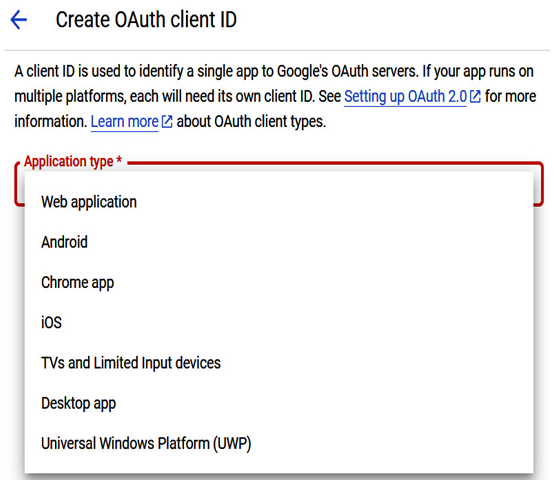Click external-link icon next to Learn more
The image size is (554, 480).
[x=167, y=122]
